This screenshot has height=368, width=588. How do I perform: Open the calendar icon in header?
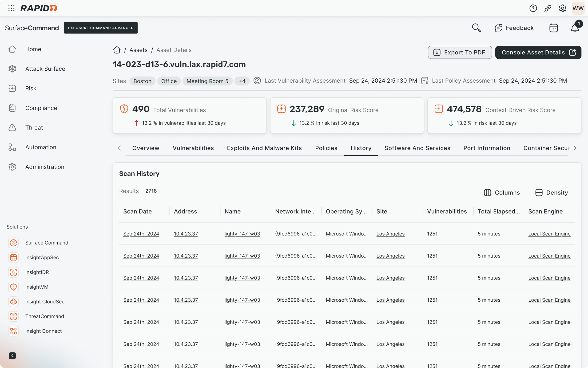tap(553, 28)
